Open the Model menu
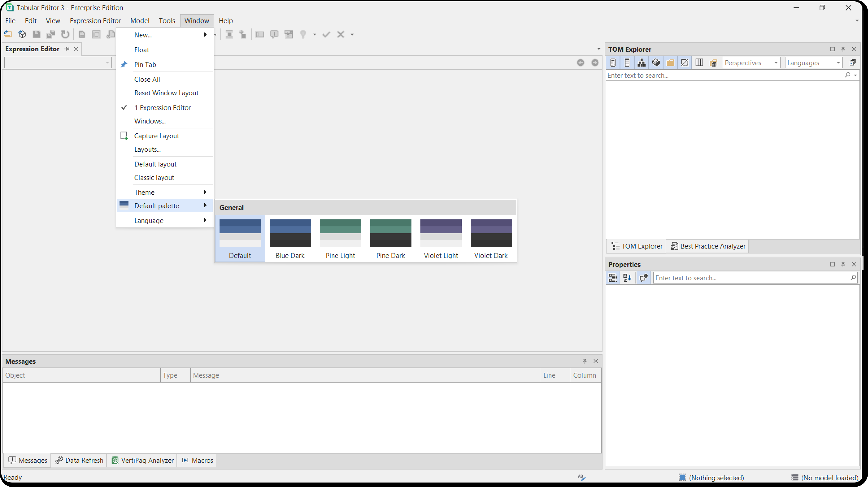Image resolution: width=868 pixels, height=487 pixels. (139, 21)
